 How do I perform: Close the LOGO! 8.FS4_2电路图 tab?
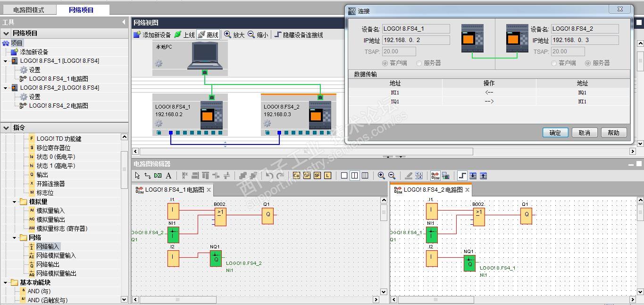click(x=468, y=190)
